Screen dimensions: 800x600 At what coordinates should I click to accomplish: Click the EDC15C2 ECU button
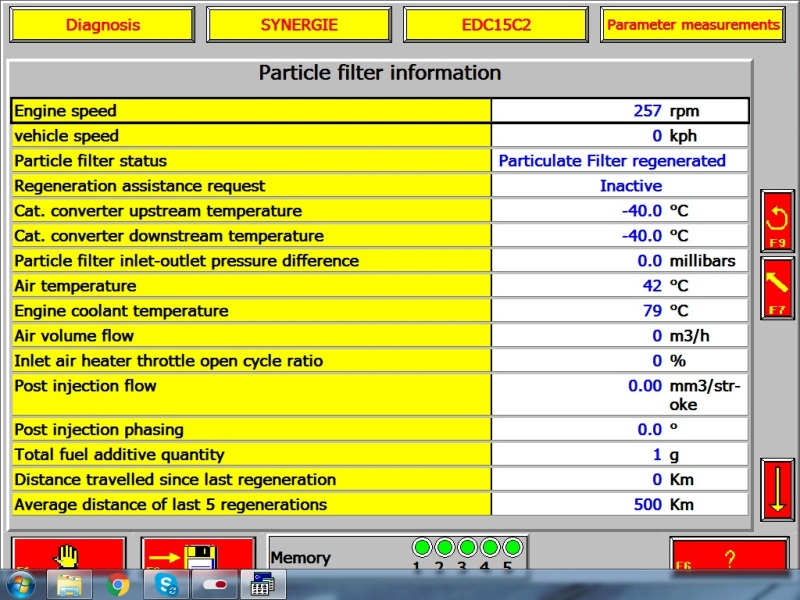click(496, 24)
